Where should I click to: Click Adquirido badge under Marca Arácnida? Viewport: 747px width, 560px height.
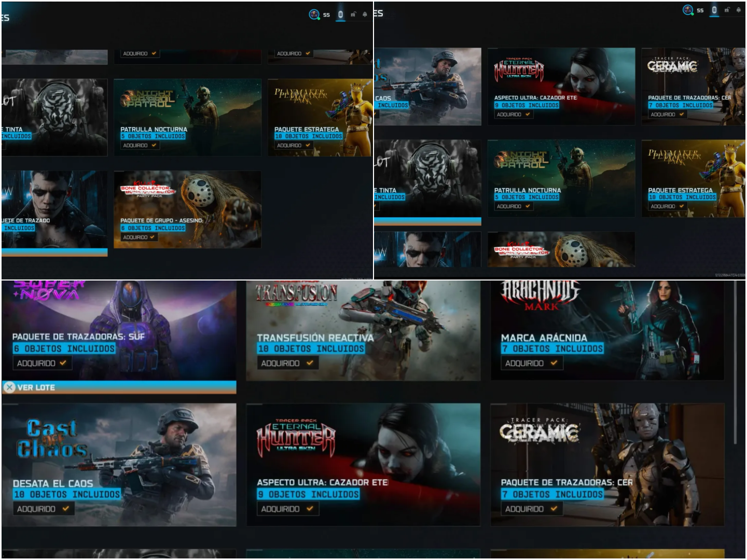click(531, 363)
